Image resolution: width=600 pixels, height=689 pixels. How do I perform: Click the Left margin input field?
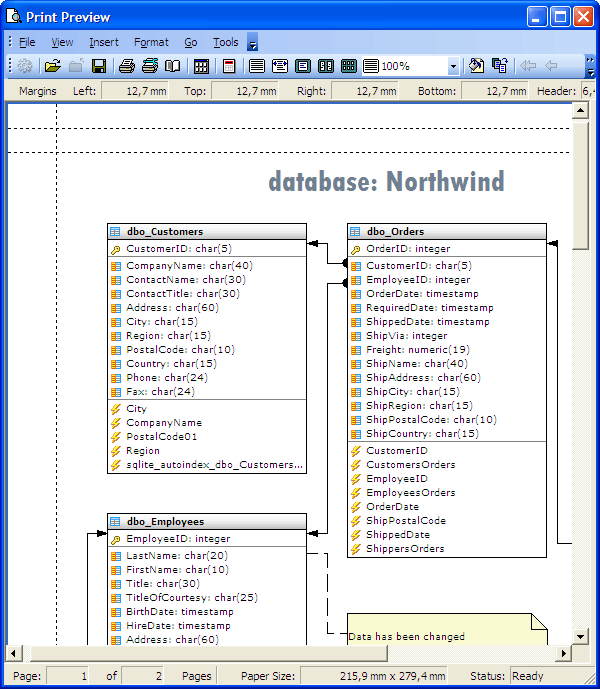point(135,91)
